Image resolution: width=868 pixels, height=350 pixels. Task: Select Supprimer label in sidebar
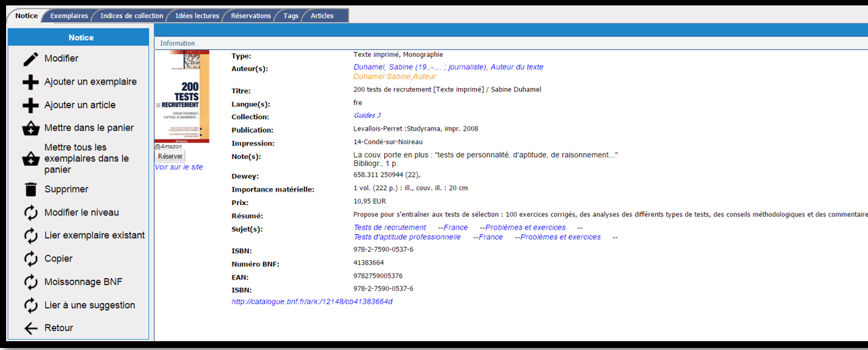pos(66,190)
